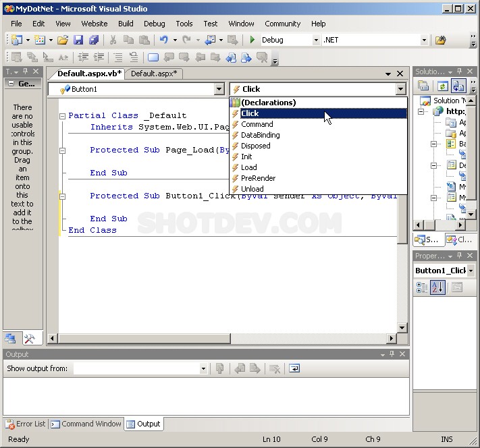Screen dimensions: 480x448
Task: Click the Alphabetical sort icon in Properties
Action: point(437,287)
